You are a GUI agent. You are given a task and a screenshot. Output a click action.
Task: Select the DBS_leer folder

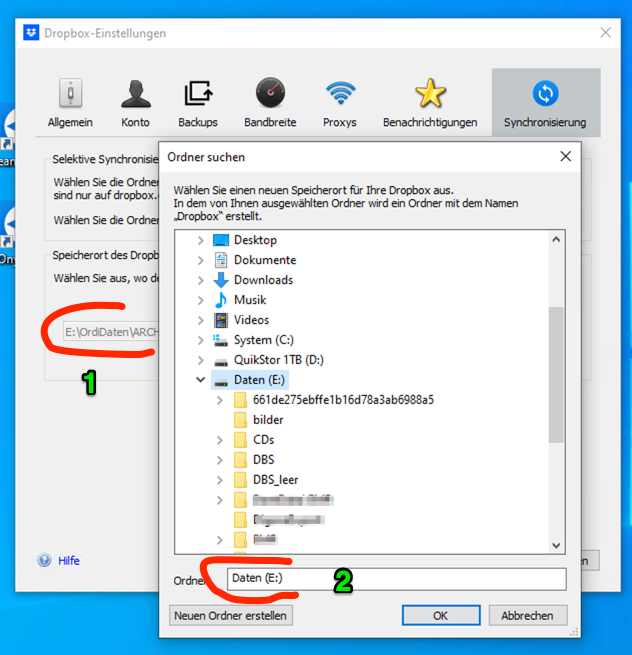(x=266, y=480)
